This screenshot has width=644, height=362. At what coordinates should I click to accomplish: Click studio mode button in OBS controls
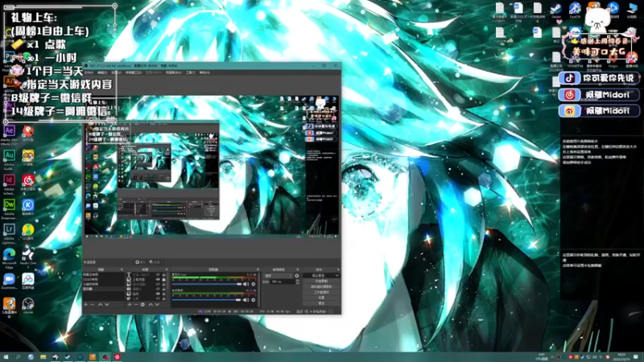click(321, 292)
